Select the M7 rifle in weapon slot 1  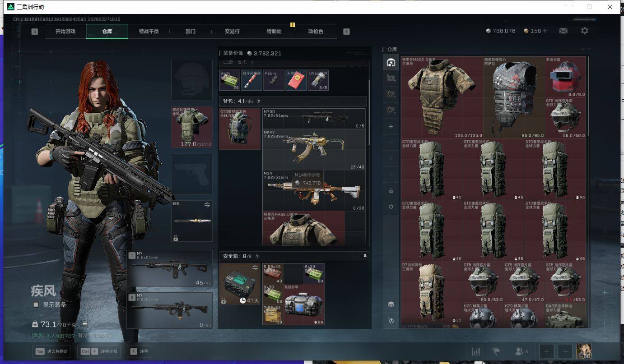pos(169,268)
